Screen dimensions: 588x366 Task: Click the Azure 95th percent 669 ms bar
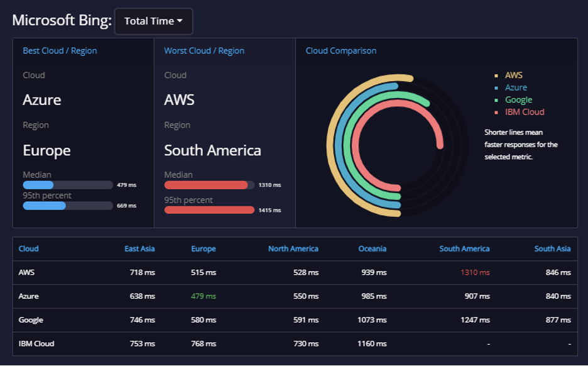pyautogui.click(x=68, y=206)
